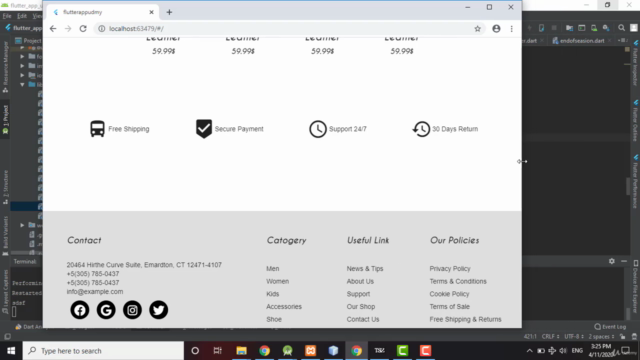
Task: Open the Accessories category link
Action: (x=284, y=307)
